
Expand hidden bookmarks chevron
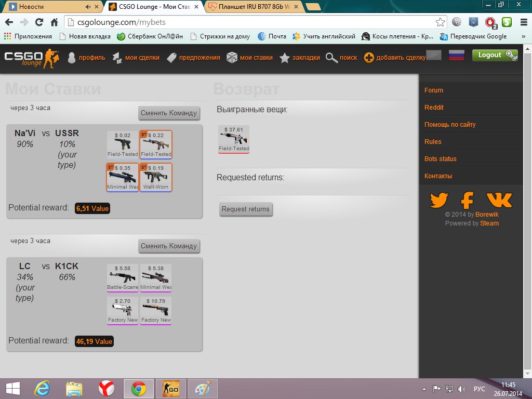pos(523,36)
